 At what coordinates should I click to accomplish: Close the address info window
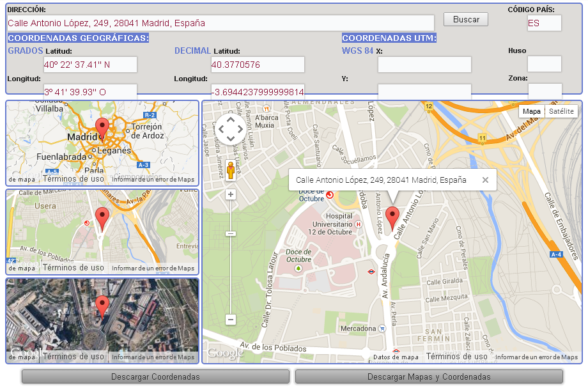pos(485,180)
